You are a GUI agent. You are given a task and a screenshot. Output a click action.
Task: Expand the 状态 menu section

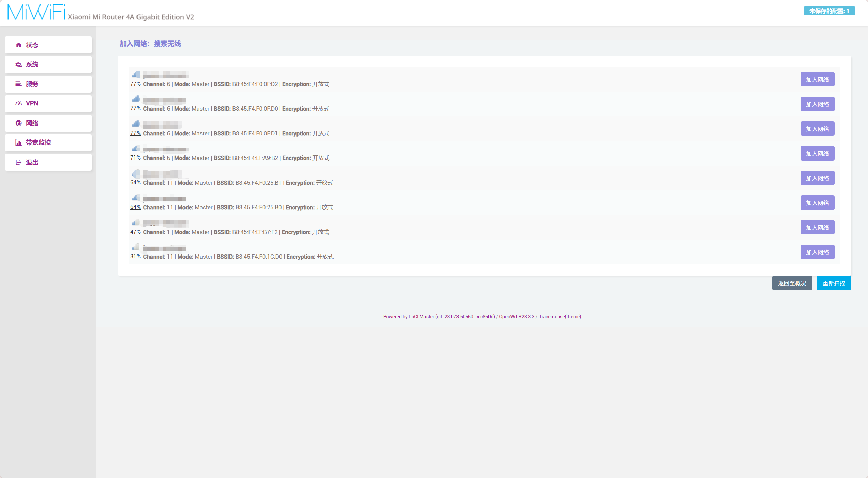pyautogui.click(x=48, y=45)
